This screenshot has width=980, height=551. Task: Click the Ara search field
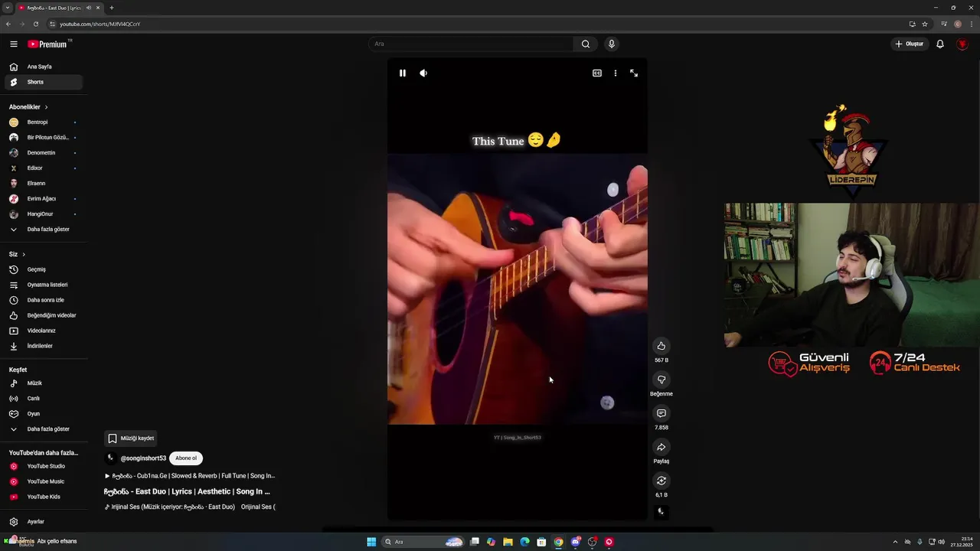[x=471, y=44]
